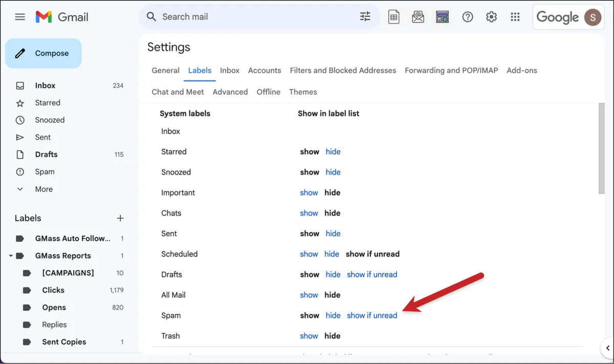Open the main menu hamburger icon

(x=20, y=17)
